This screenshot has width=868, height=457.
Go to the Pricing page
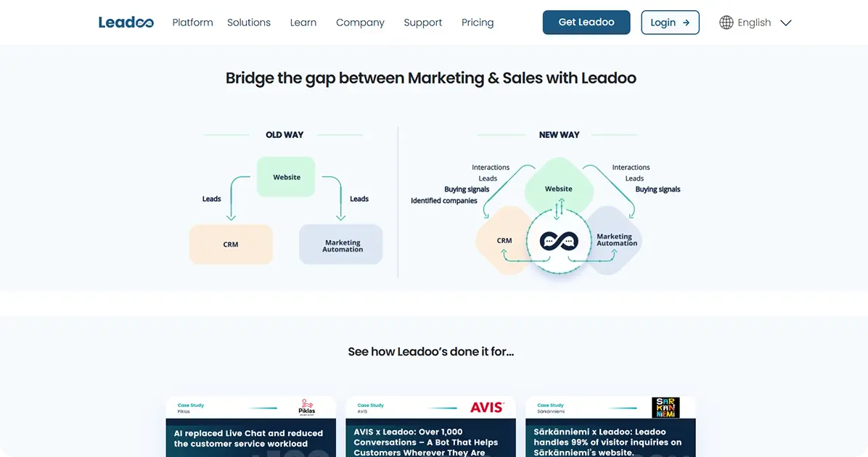click(478, 22)
